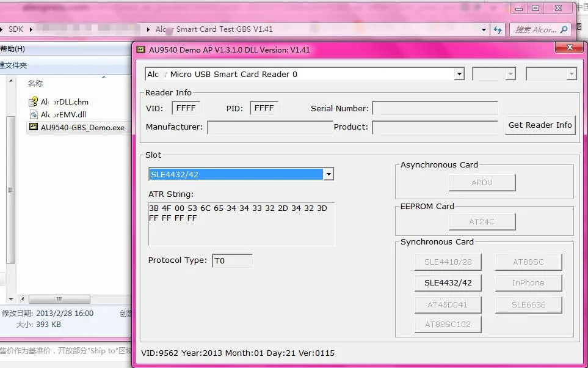The image size is (588, 368).
Task: Click the SLE6636 button
Action: (528, 304)
